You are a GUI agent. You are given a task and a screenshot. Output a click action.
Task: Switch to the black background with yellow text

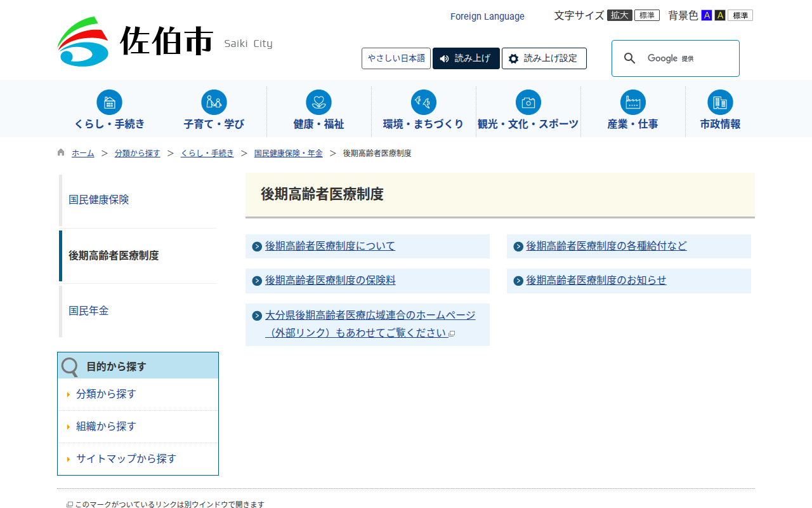(719, 15)
